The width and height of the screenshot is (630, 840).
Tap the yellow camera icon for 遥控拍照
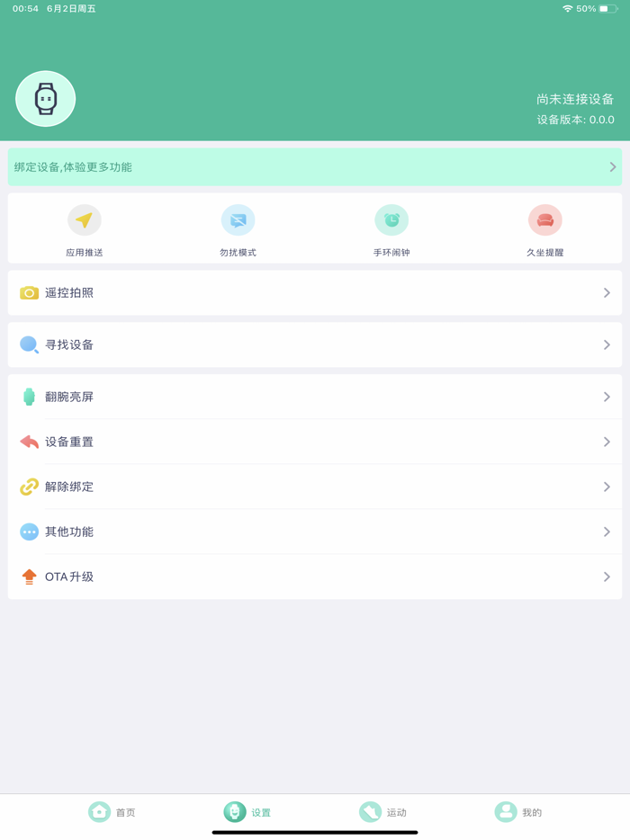(29, 293)
